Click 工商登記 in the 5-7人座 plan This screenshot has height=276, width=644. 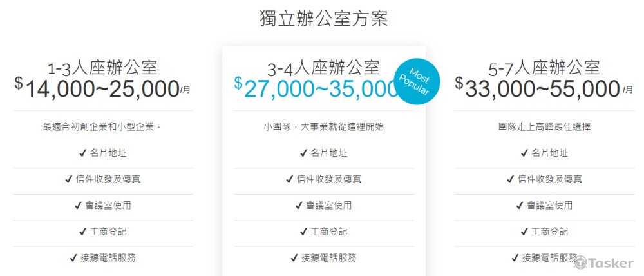[x=550, y=232]
